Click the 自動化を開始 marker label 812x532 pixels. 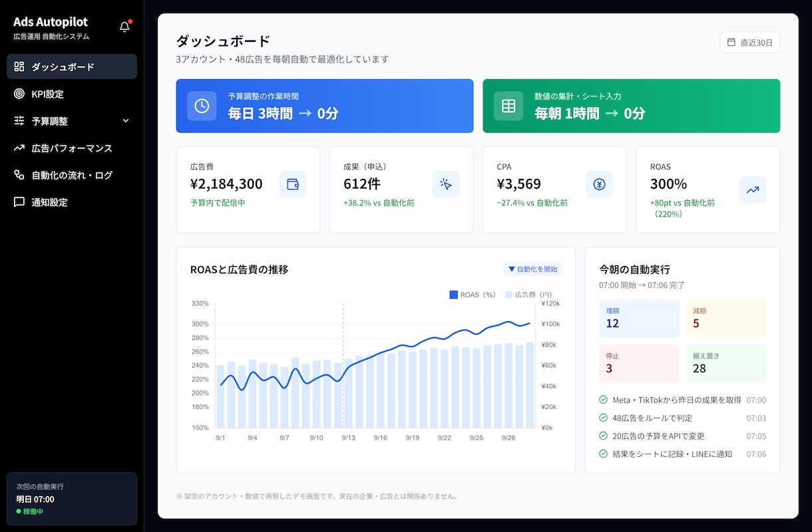[532, 269]
